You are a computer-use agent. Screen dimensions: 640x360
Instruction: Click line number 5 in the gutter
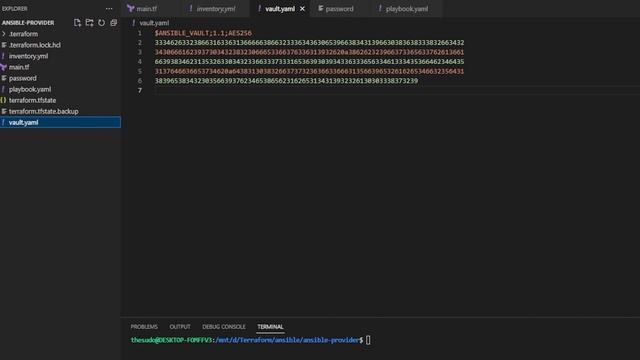click(140, 71)
